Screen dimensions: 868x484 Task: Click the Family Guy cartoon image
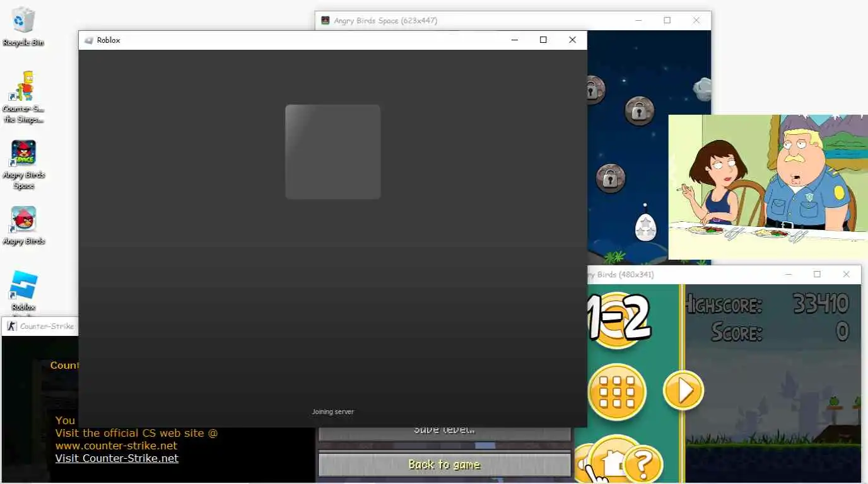tap(768, 187)
